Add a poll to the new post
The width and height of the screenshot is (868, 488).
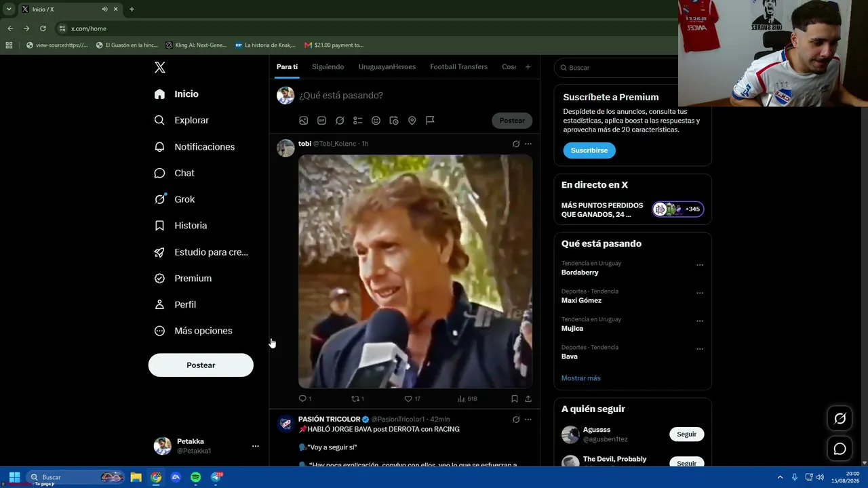coord(358,121)
